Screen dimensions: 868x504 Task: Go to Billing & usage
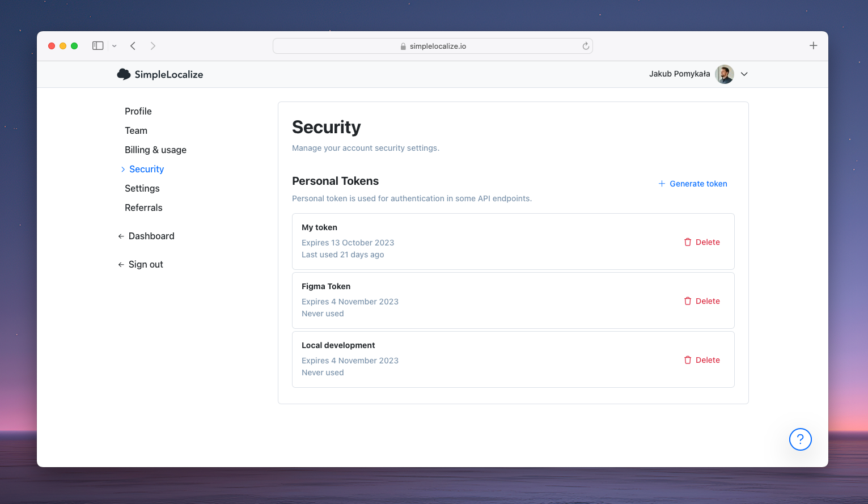point(155,150)
